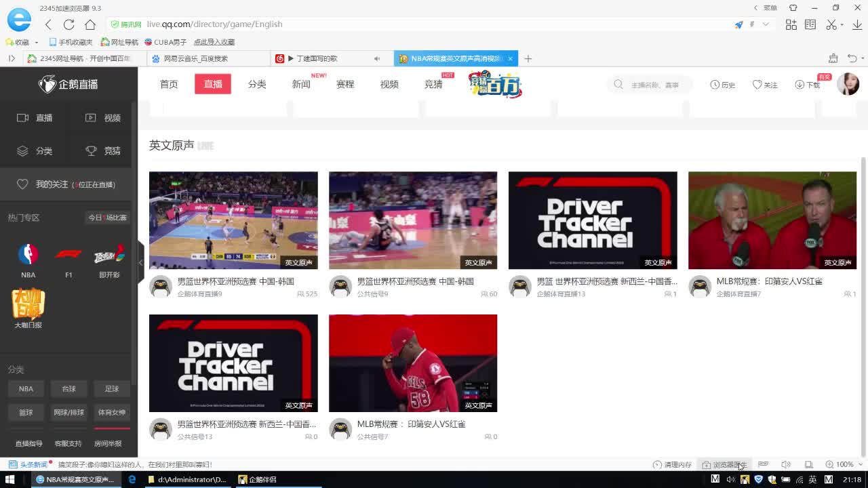Open 关注 heart icon in header
This screenshot has width=868, height=488.
765,85
